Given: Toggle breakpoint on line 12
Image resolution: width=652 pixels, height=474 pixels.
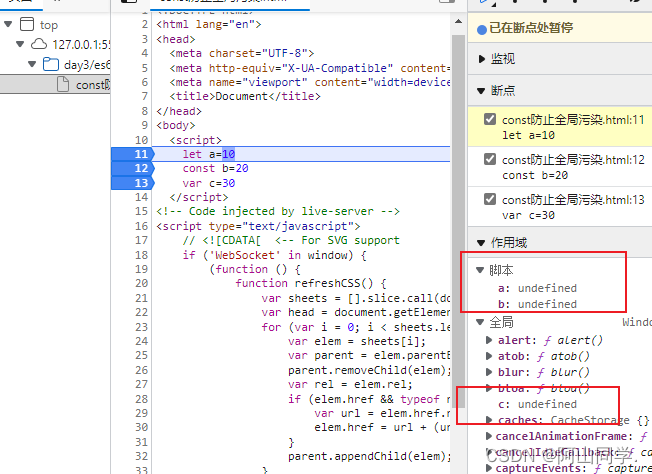Looking at the screenshot, I should click(x=133, y=168).
